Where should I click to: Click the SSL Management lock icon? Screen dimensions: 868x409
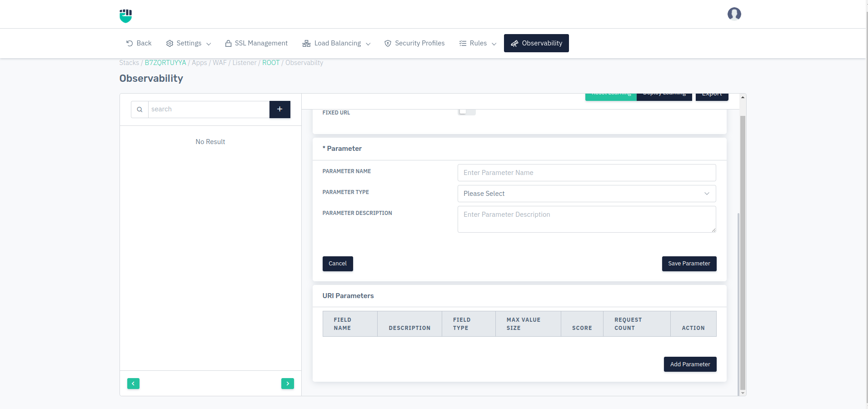[x=229, y=43]
